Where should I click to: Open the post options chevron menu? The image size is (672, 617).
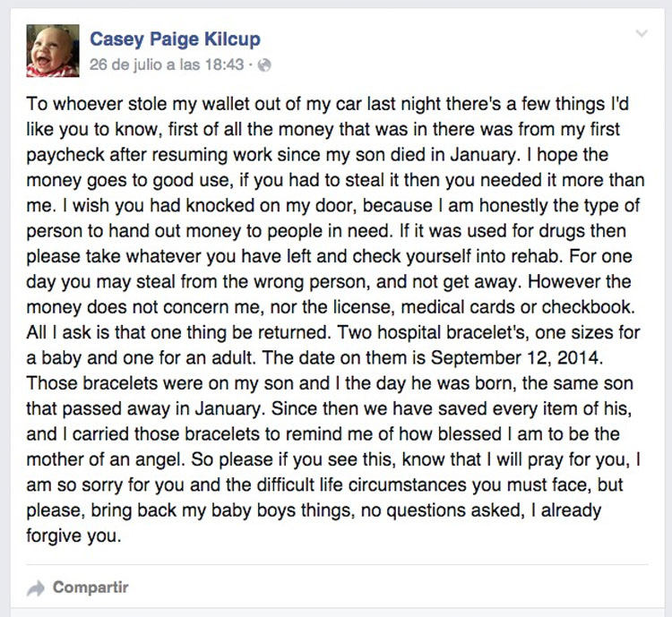[642, 33]
